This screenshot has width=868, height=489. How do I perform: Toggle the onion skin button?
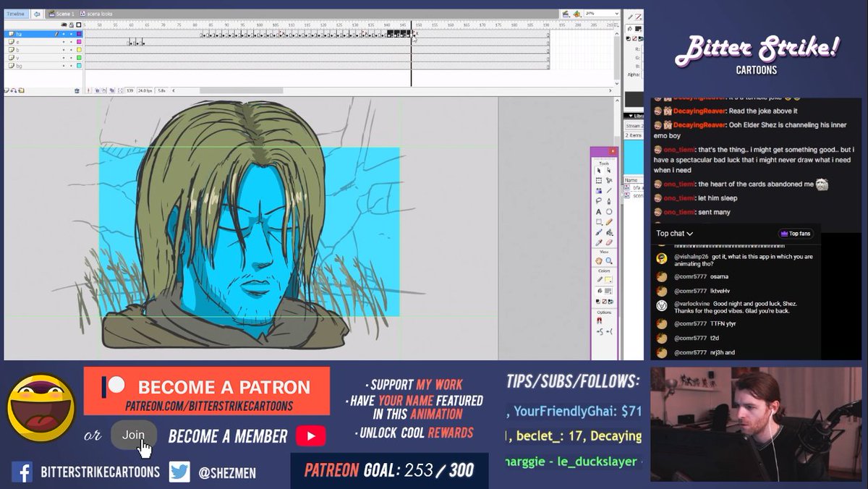tap(97, 90)
